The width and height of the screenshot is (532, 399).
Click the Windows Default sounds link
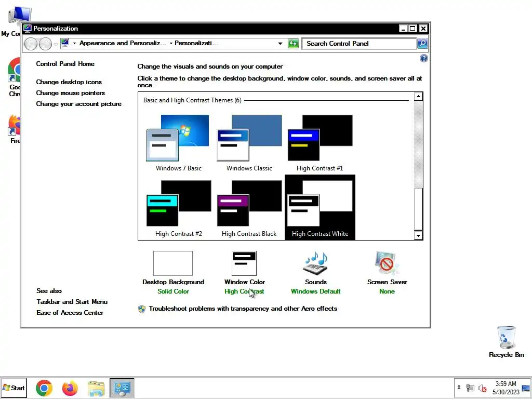click(315, 291)
